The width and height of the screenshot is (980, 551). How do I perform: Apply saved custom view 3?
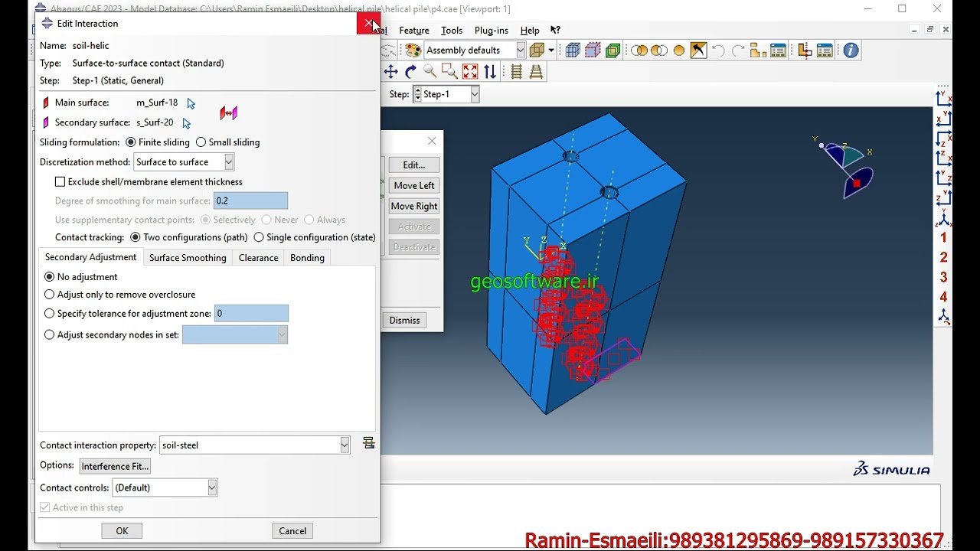coord(944,277)
